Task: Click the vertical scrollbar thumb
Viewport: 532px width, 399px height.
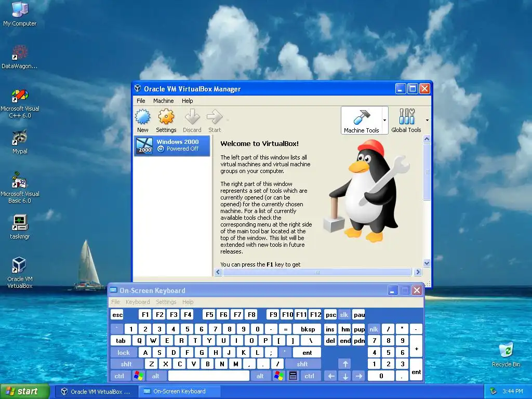Action: pyautogui.click(x=427, y=171)
